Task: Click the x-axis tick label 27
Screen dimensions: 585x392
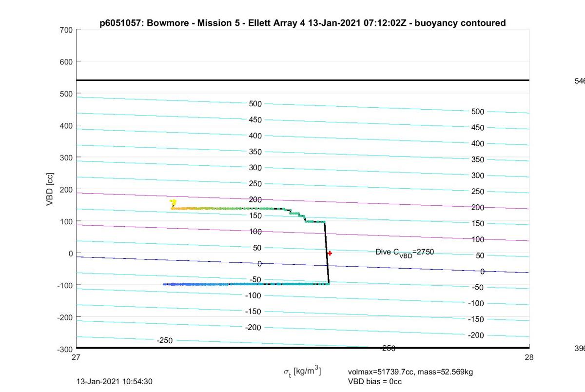Action: (x=76, y=357)
